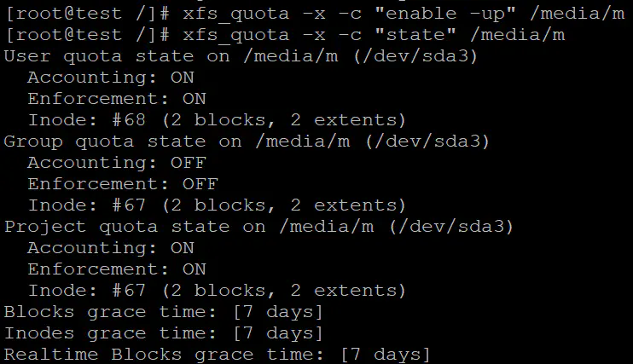Viewport: 633px width, 364px height.
Task: Click Group quota Enforcement OFF value
Action: coord(200,184)
